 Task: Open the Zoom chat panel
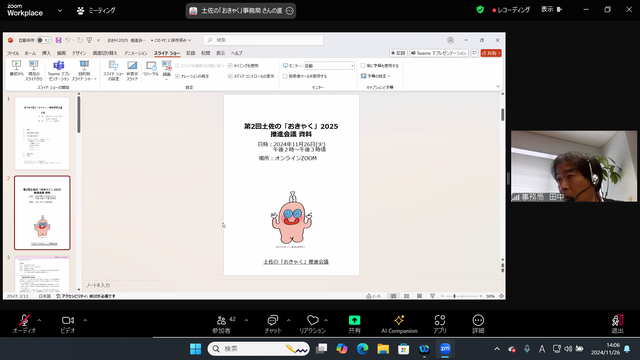(x=273, y=324)
